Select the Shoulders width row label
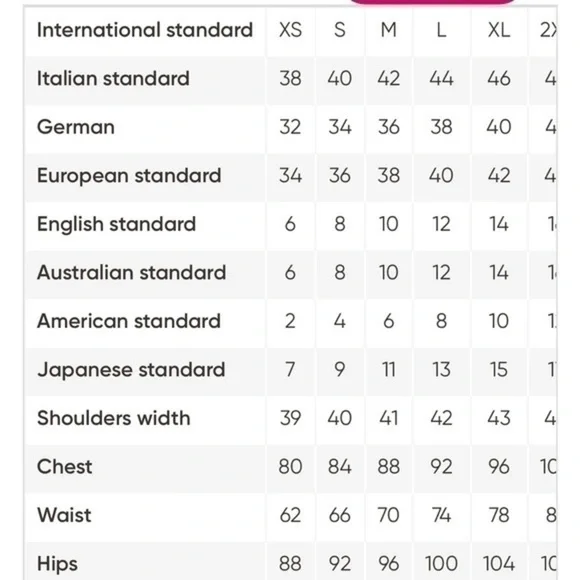Image resolution: width=580 pixels, height=580 pixels. (x=114, y=418)
